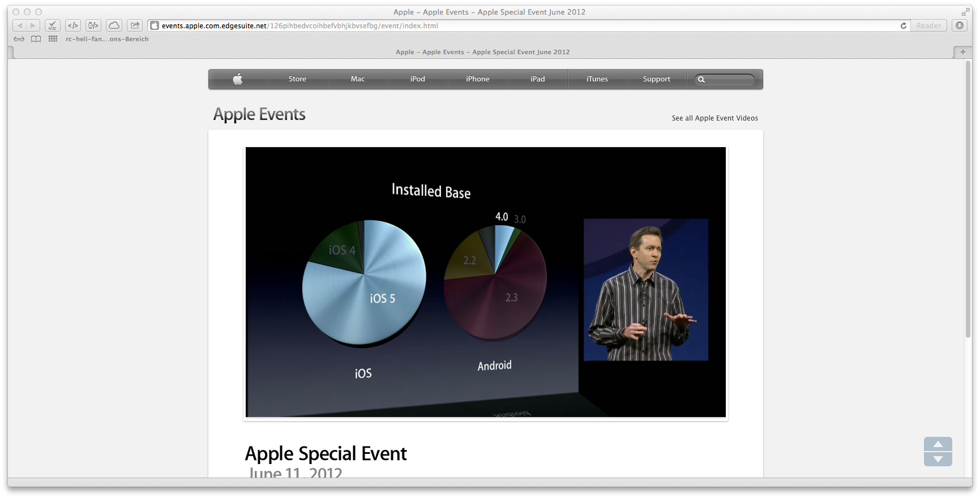This screenshot has height=498, width=980.
Task: Click the Apple Special Event title
Action: click(326, 453)
